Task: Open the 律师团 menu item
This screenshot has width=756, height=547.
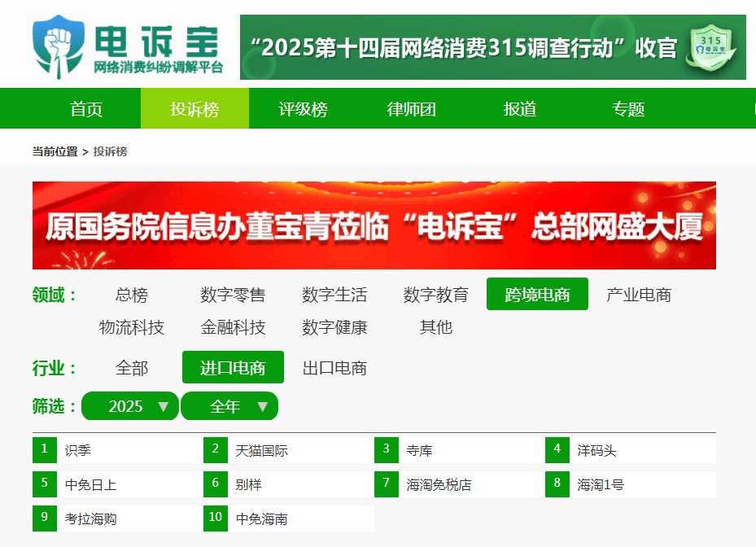Action: pos(411,109)
